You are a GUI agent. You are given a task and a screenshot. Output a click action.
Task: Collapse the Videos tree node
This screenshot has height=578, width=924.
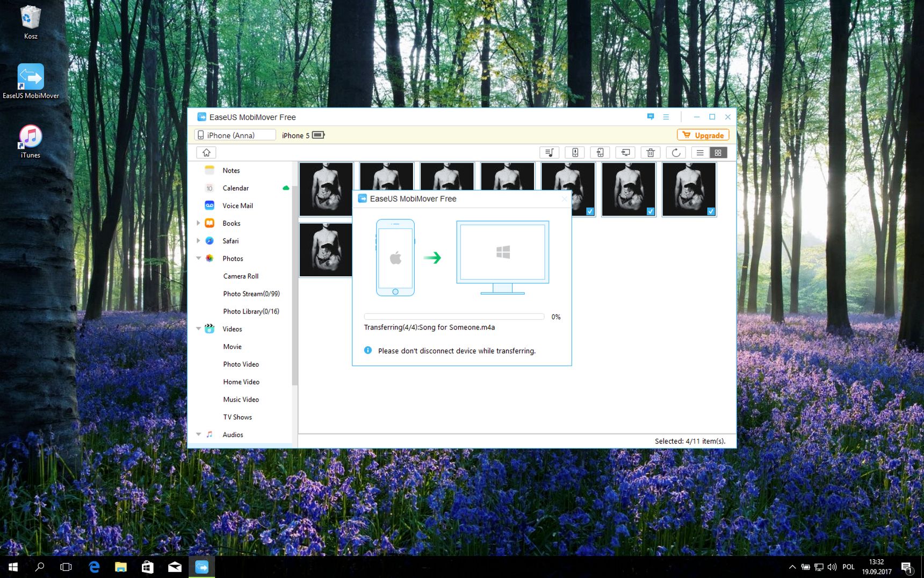tap(198, 329)
